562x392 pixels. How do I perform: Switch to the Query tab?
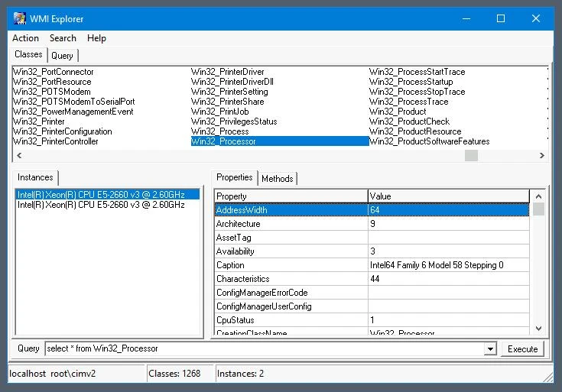click(x=63, y=56)
